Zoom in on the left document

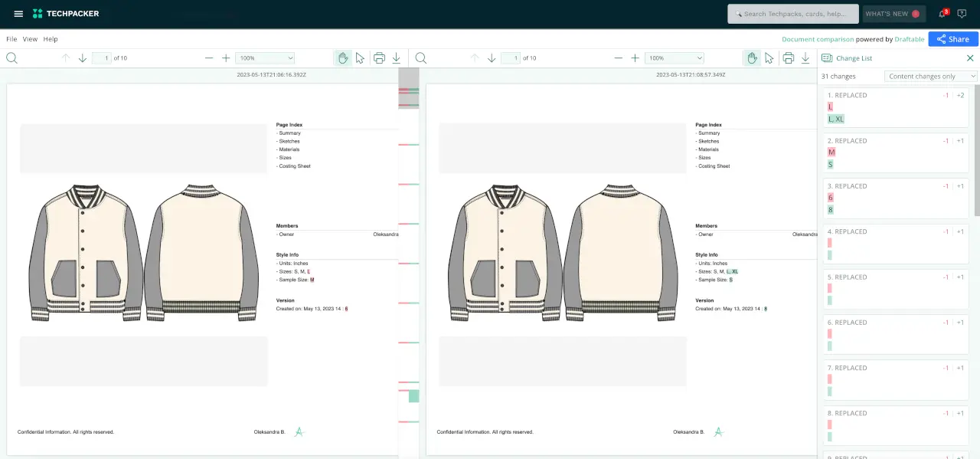(x=226, y=58)
